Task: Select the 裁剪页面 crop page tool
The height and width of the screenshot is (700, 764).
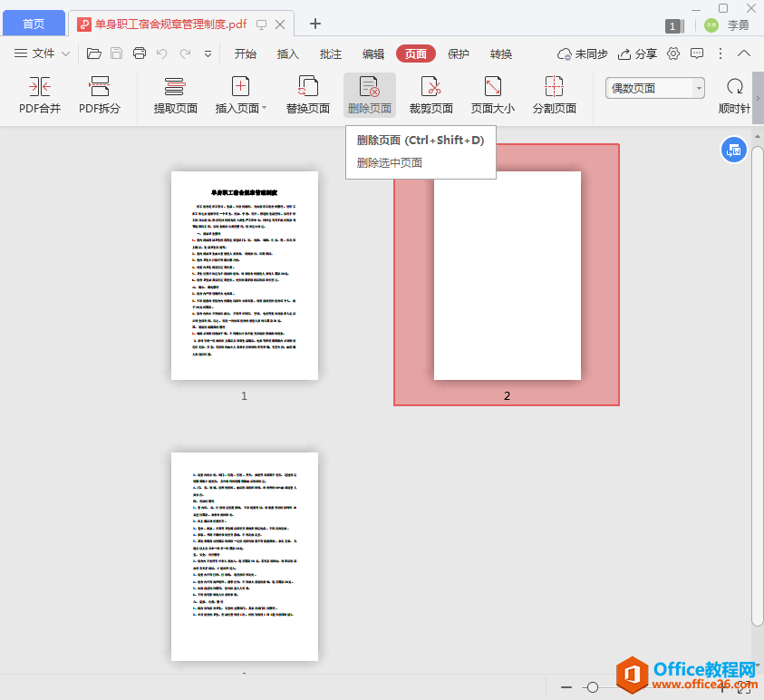Action: coord(430,95)
